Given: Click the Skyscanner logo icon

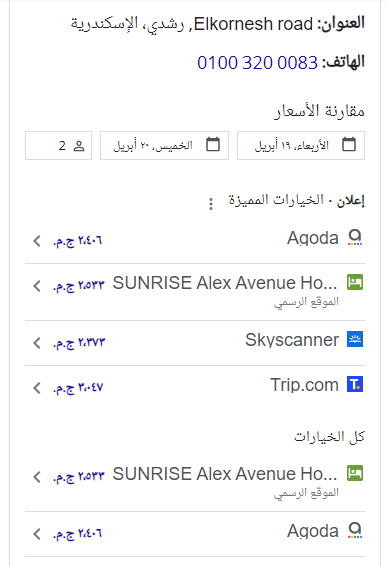Looking at the screenshot, I should [355, 339].
